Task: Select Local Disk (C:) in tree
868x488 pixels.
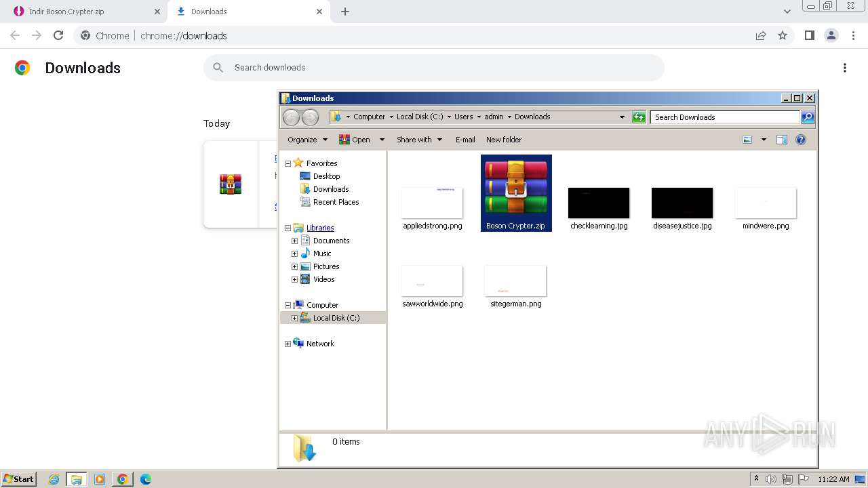Action: coord(336,318)
